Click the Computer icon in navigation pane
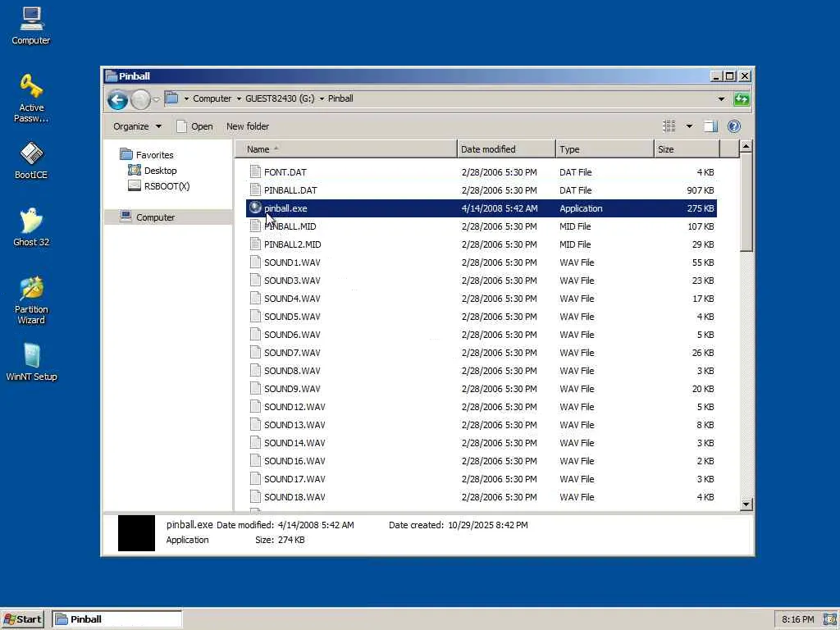 pos(126,217)
